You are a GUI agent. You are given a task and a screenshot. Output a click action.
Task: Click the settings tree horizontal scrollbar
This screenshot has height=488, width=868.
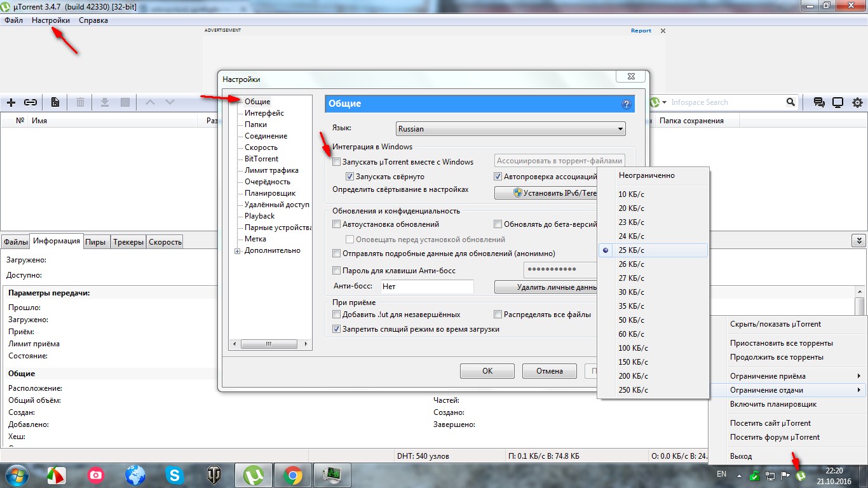270,344
